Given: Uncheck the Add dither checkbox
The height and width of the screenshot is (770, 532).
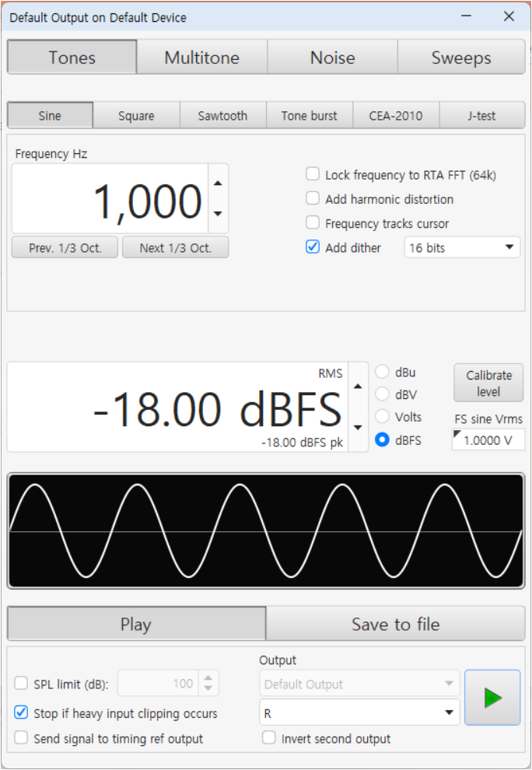Looking at the screenshot, I should (313, 247).
